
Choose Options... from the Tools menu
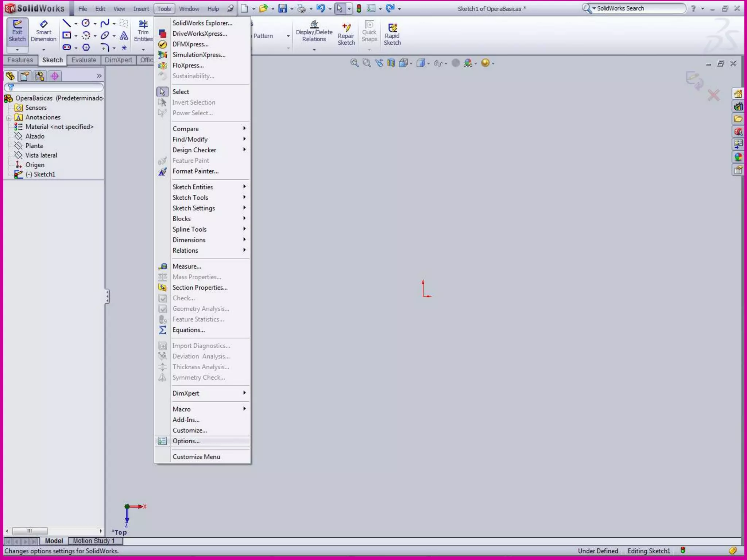[186, 441]
